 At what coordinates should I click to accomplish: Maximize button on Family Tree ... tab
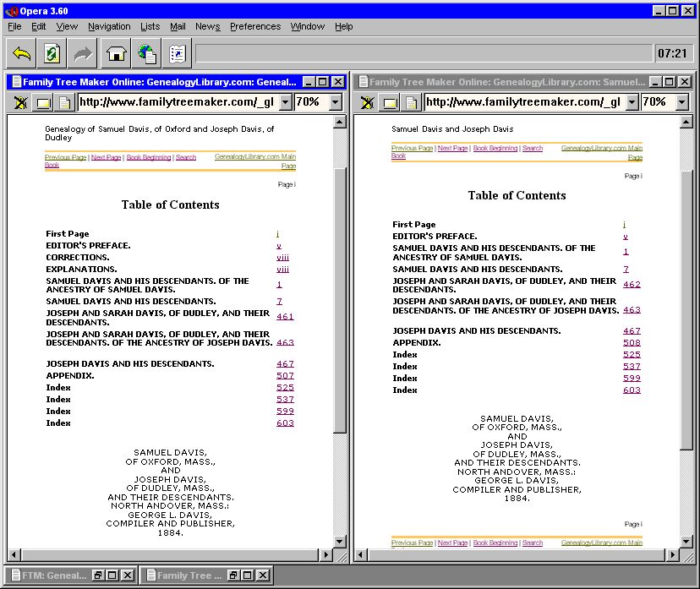[248, 575]
